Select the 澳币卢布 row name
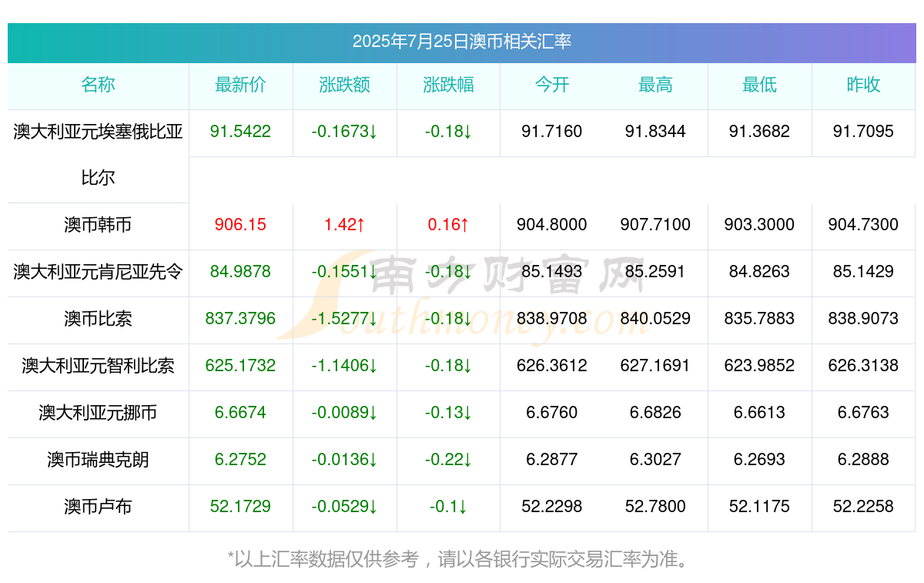The image size is (924, 583). pos(98,507)
